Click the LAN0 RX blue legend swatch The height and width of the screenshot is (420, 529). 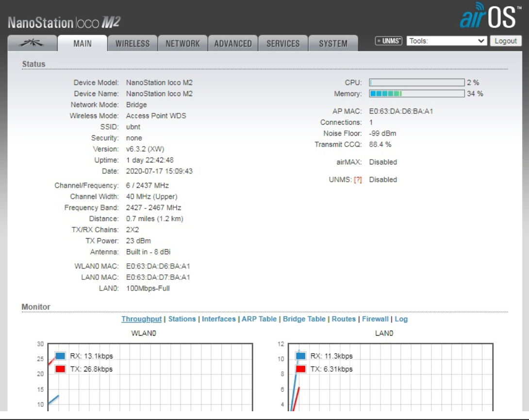[x=300, y=356]
